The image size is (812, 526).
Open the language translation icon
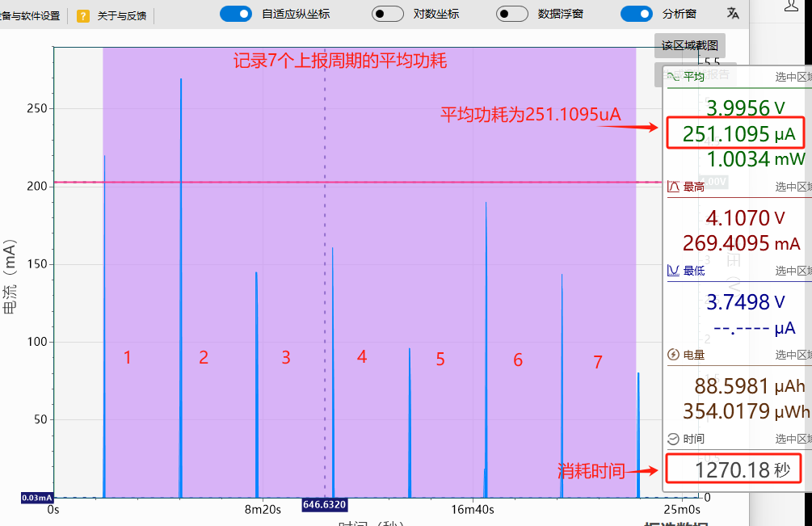pos(733,14)
